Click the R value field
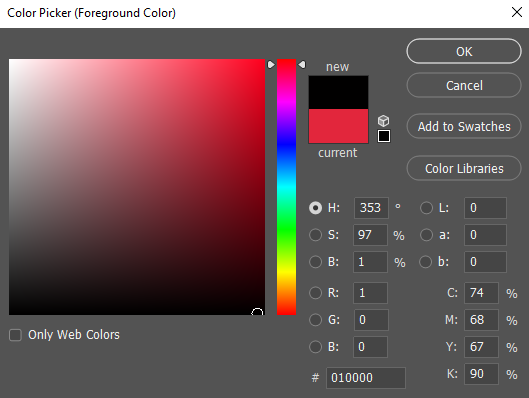Viewport: 529px width, 398px height. pyautogui.click(x=370, y=293)
